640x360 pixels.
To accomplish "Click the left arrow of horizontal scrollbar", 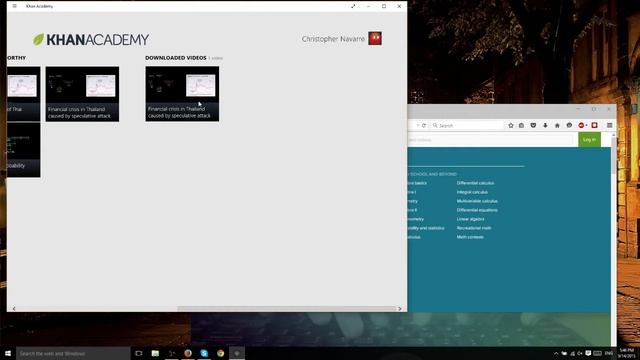I will pos(14,309).
